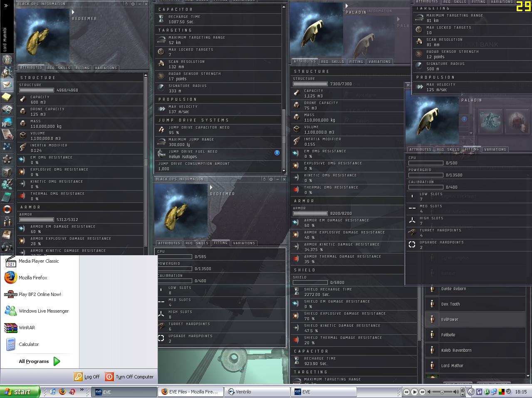Click play on the taskbar media player
Viewport: 532px width, 398px height.
414,392
